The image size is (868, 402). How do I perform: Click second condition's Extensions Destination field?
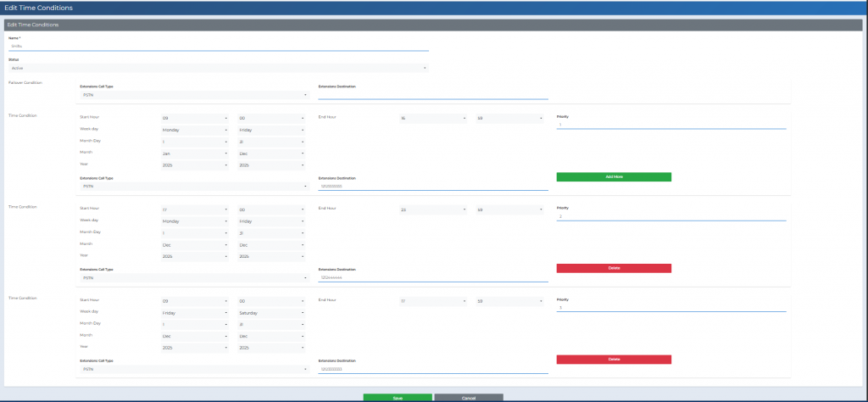[x=432, y=277]
